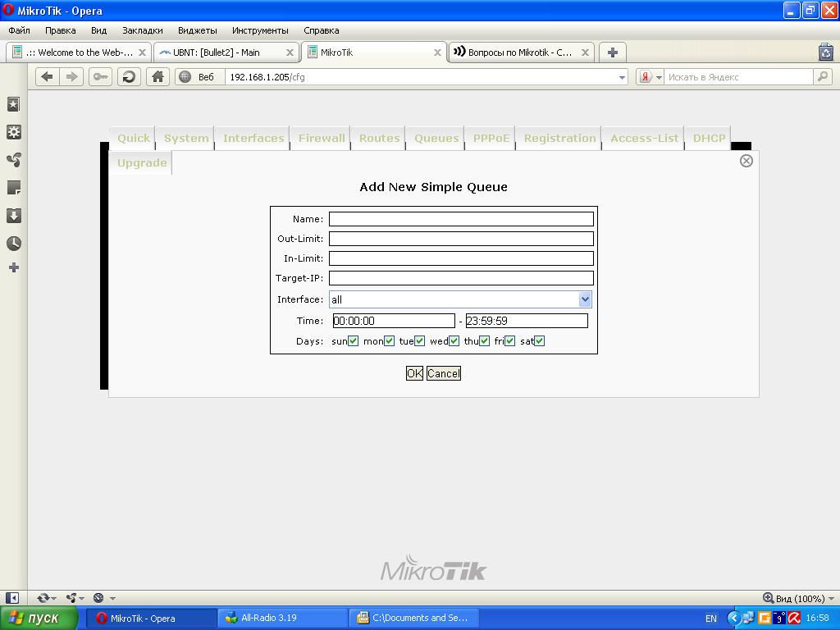Uncheck the sun day checkbox

[x=353, y=340]
